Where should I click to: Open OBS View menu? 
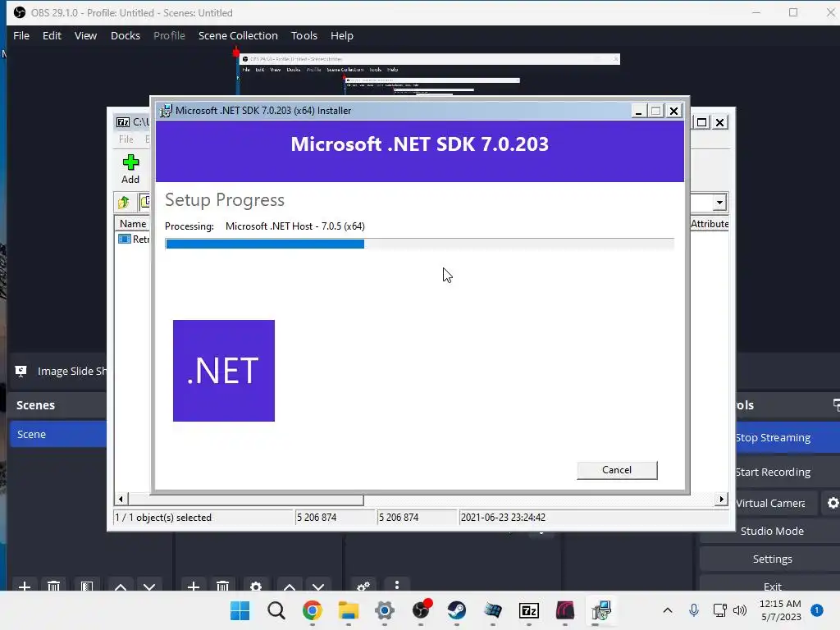click(x=85, y=35)
